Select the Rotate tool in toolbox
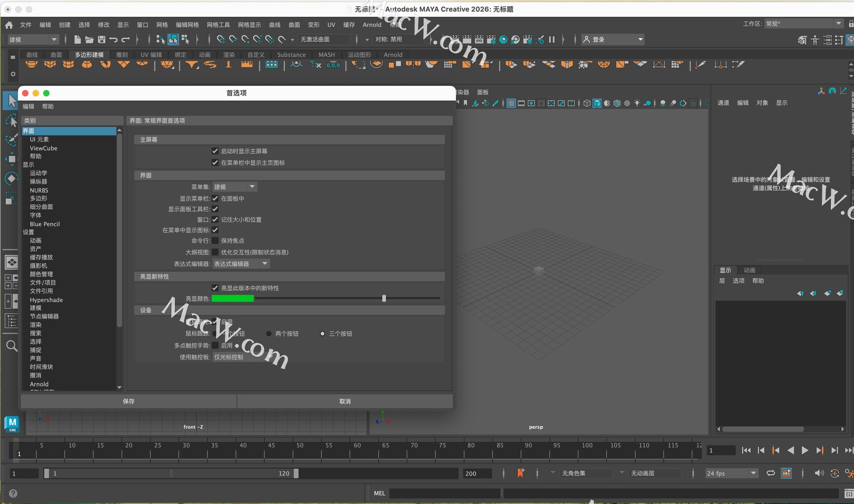The height and width of the screenshot is (504, 854). 11,178
